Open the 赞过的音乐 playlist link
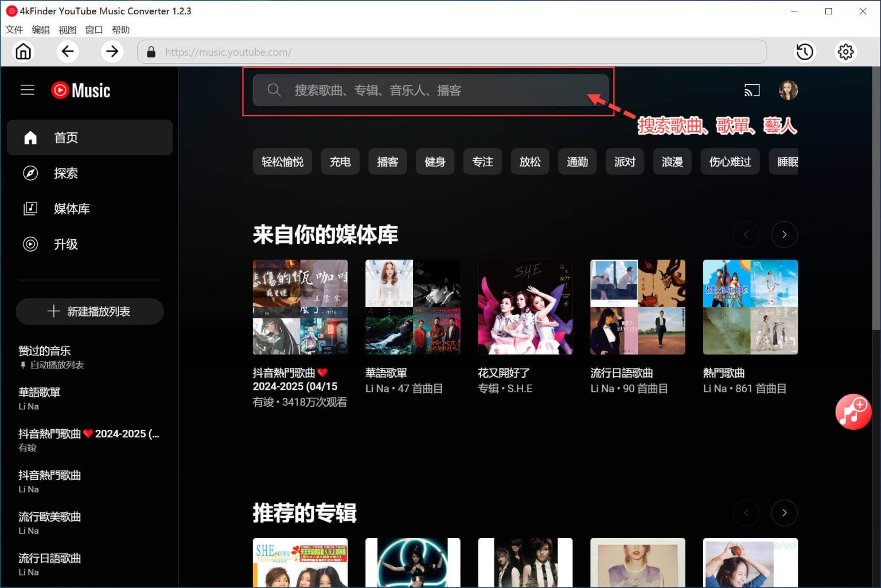881x588 pixels. point(44,351)
